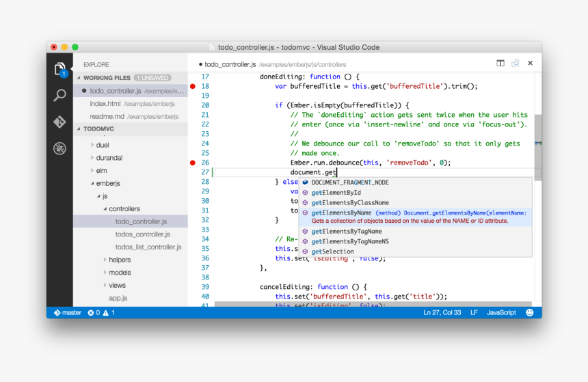Viewport: 588px width, 382px height.
Task: Expand the helpers folder
Action: 105,260
